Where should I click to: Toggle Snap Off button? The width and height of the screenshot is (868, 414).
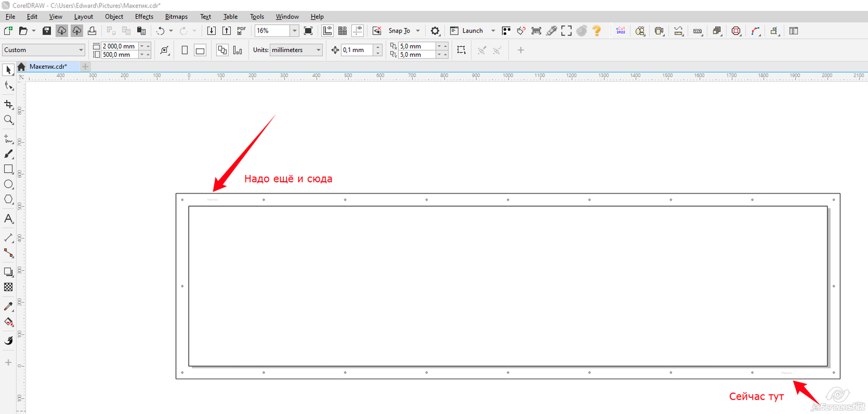pos(377,31)
